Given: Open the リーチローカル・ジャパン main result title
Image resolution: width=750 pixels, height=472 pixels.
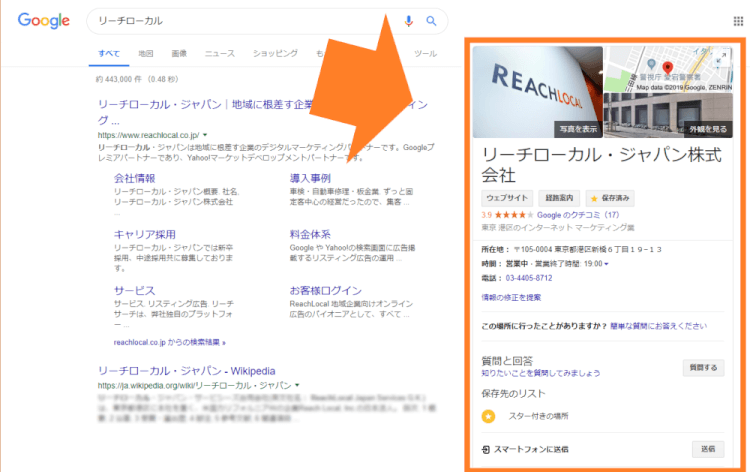Looking at the screenshot, I should tap(262, 112).
